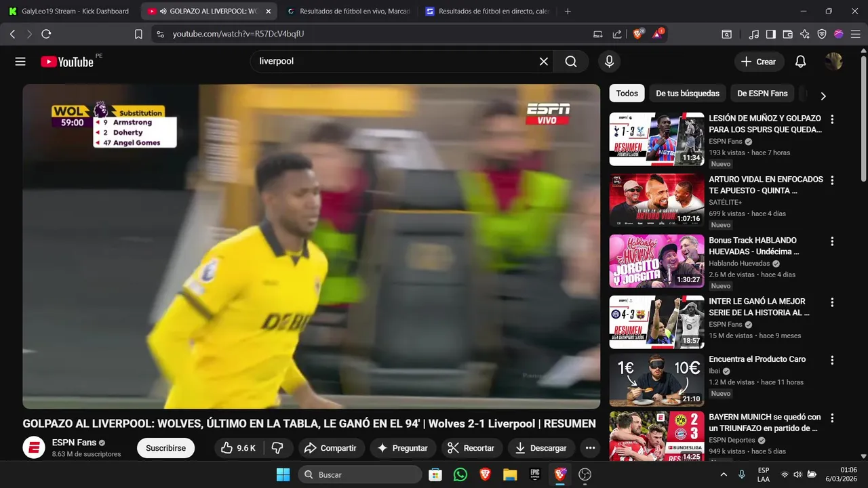
Task: Click the search magnifier button
Action: click(x=571, y=62)
